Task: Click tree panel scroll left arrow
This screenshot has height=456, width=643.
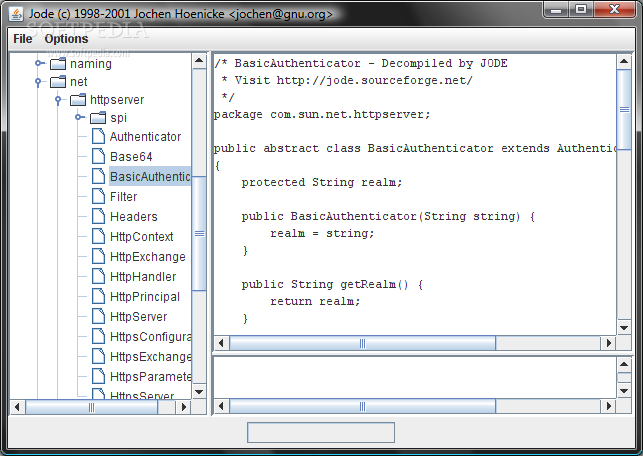Action: point(17,407)
